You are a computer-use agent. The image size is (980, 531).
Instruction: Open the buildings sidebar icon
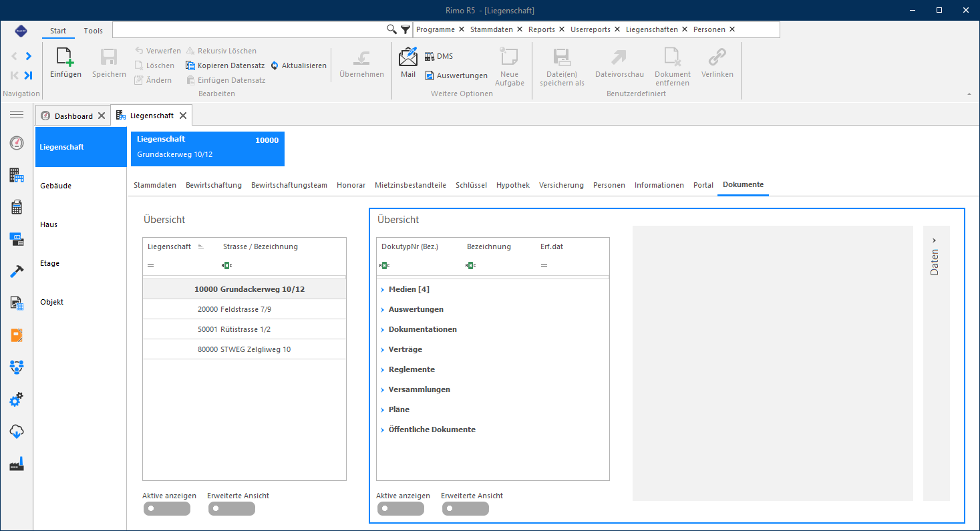[x=17, y=175]
